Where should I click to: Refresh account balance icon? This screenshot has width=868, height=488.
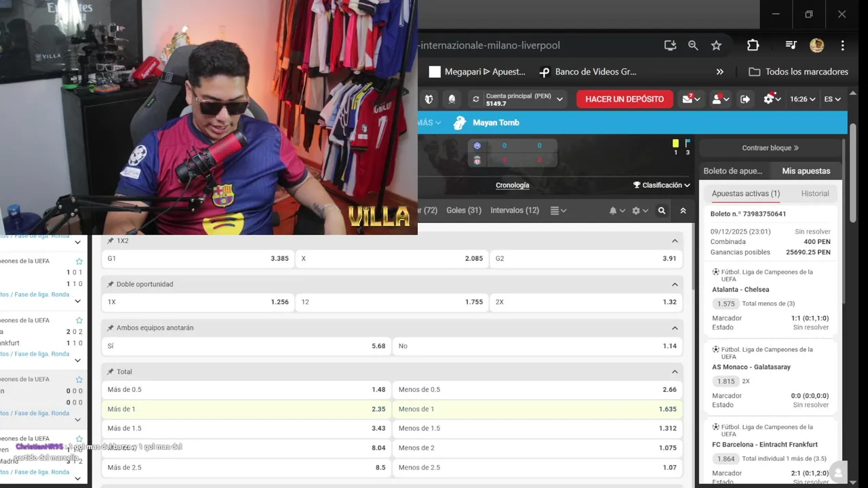click(x=476, y=99)
